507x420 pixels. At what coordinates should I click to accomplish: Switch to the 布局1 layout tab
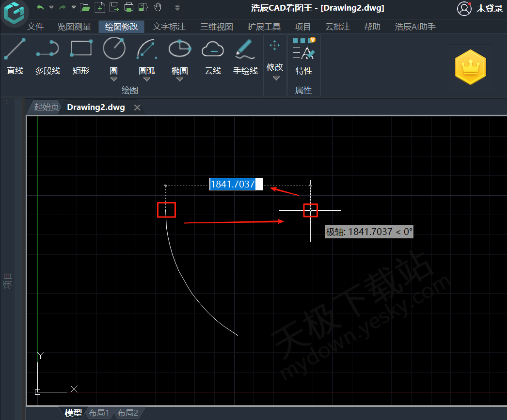click(99, 413)
